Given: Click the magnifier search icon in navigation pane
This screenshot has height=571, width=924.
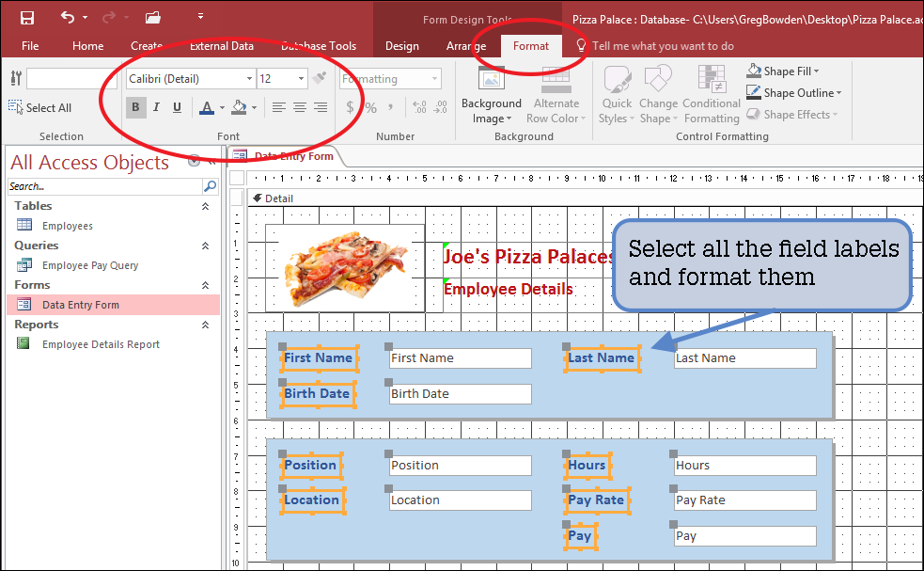Looking at the screenshot, I should (x=210, y=186).
